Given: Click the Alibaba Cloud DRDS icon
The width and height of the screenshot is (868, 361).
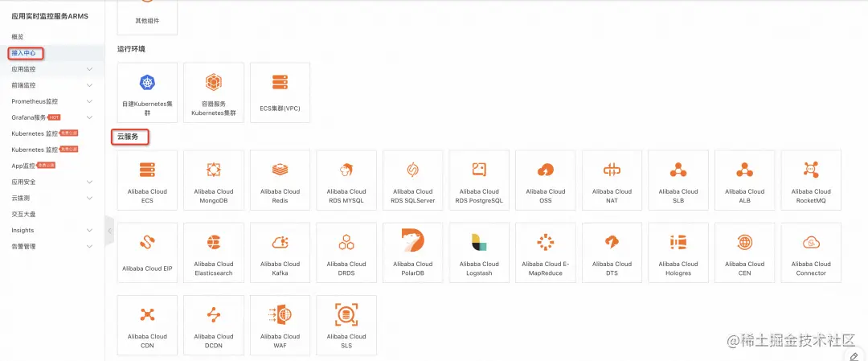Looking at the screenshot, I should click(346, 243).
